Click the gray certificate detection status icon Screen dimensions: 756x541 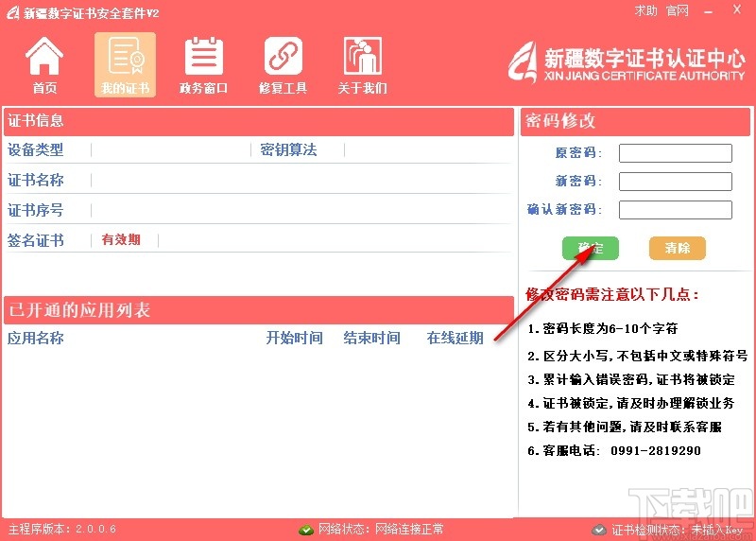click(599, 530)
